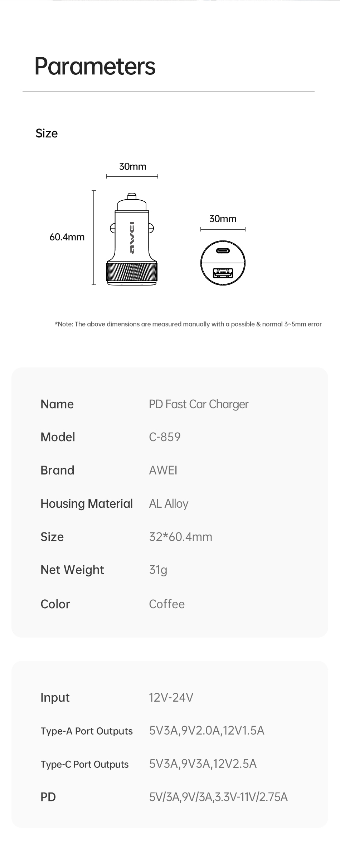The image size is (340, 868).
Task: Click the 60.4mm height dimension label
Action: [x=67, y=237]
